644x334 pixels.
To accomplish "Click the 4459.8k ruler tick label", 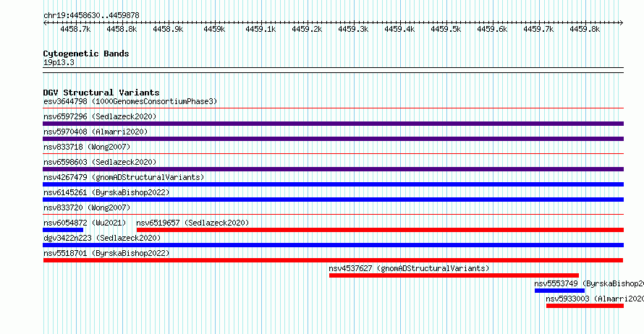I will point(585,29).
